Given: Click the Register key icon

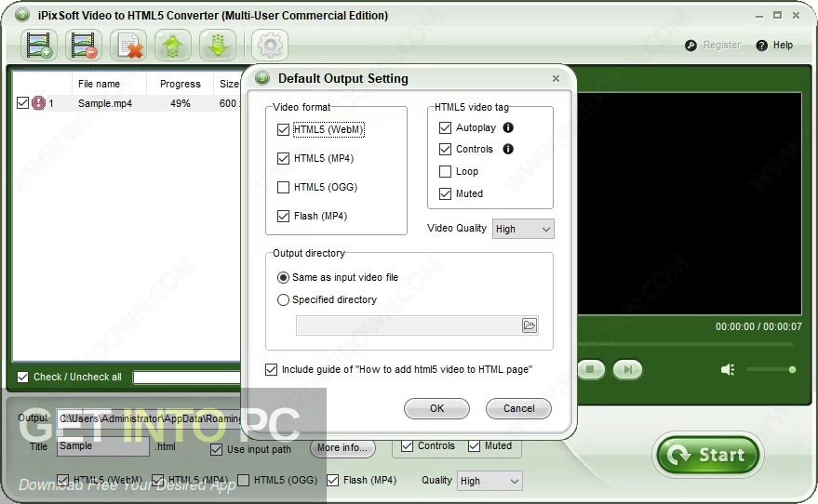Looking at the screenshot, I should [x=691, y=46].
